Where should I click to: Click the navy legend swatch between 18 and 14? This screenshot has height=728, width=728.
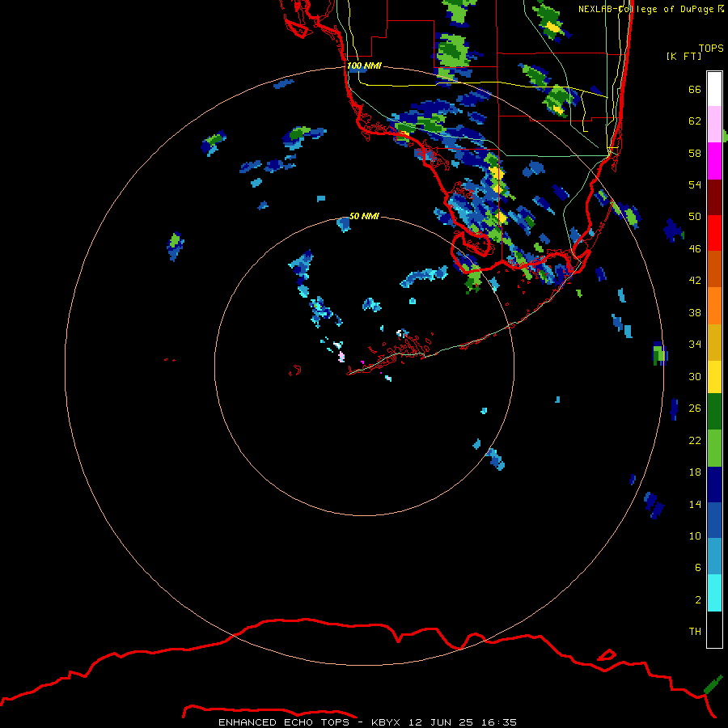[714, 485]
